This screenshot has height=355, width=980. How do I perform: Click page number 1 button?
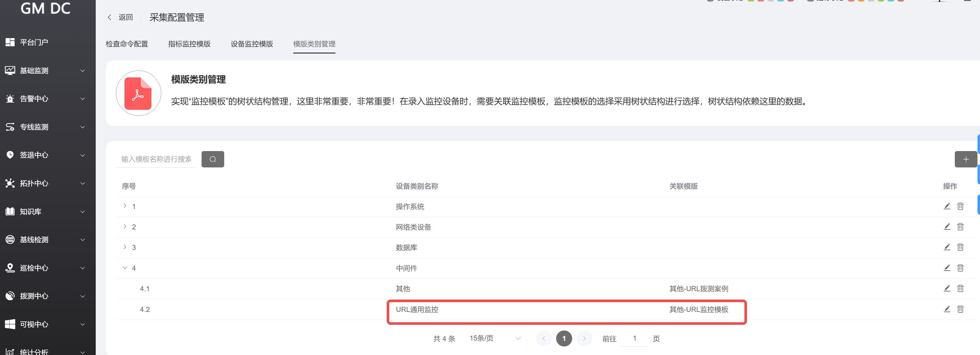(x=564, y=338)
